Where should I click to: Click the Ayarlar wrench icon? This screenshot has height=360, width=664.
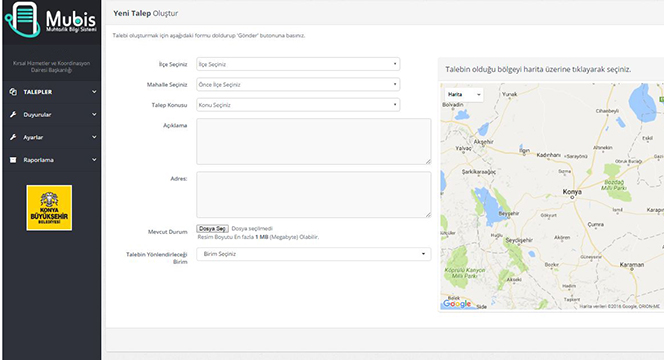pos(13,137)
